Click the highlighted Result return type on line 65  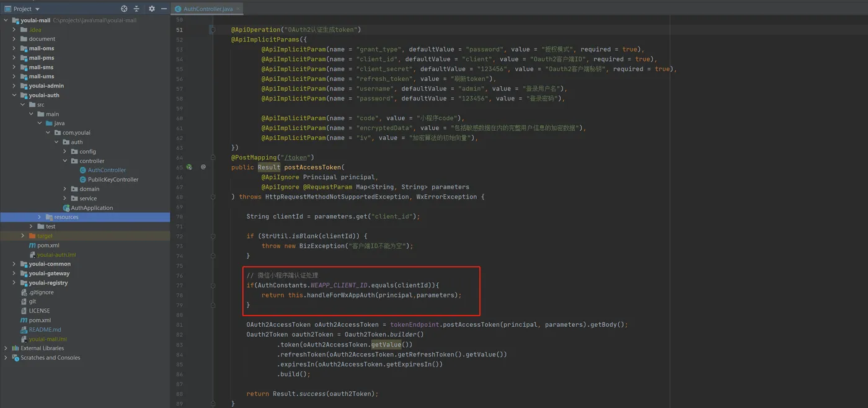coord(269,167)
